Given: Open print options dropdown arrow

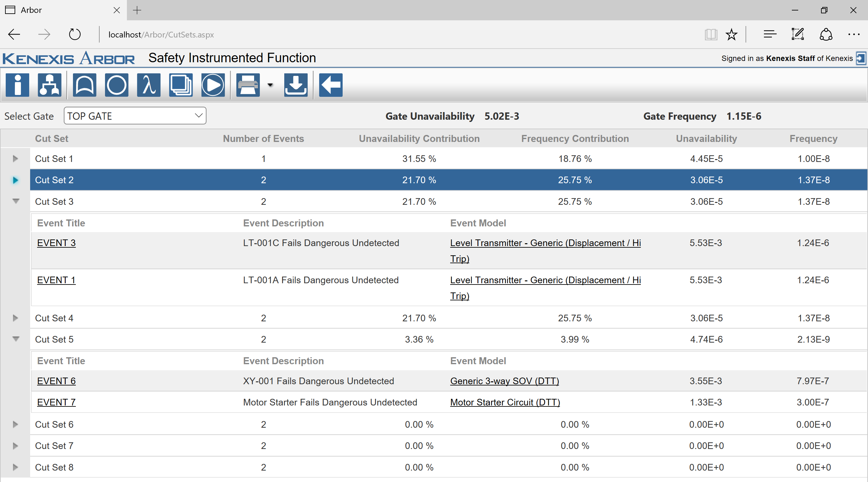Looking at the screenshot, I should 270,85.
